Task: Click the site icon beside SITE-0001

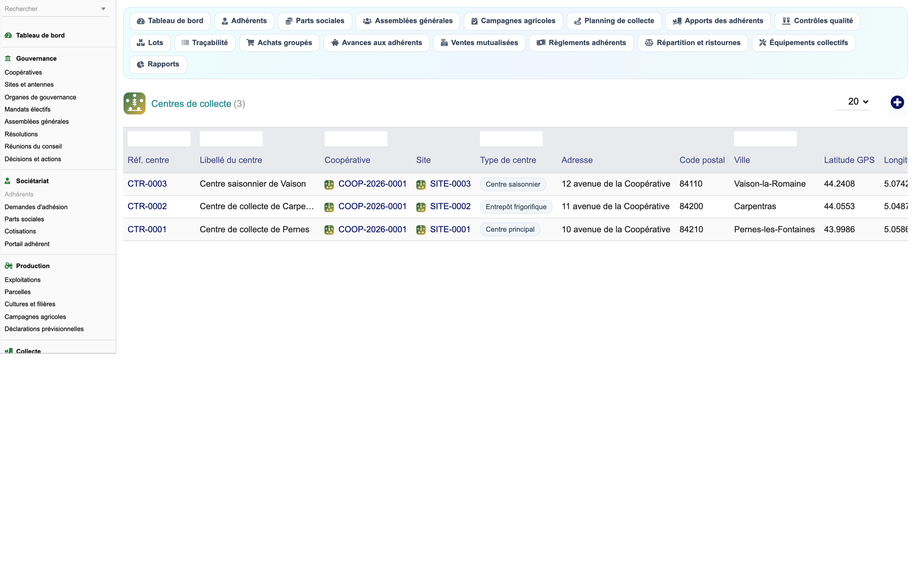Action: (421, 229)
